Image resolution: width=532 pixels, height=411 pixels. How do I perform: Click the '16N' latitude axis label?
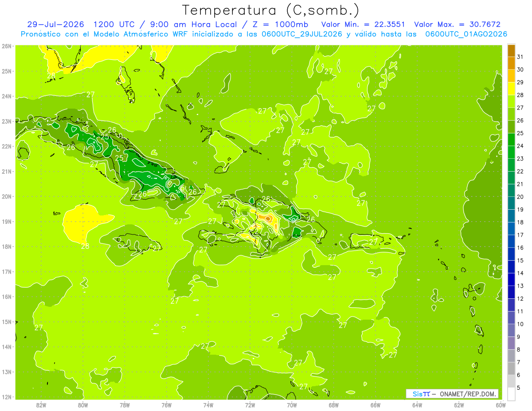tap(7, 297)
